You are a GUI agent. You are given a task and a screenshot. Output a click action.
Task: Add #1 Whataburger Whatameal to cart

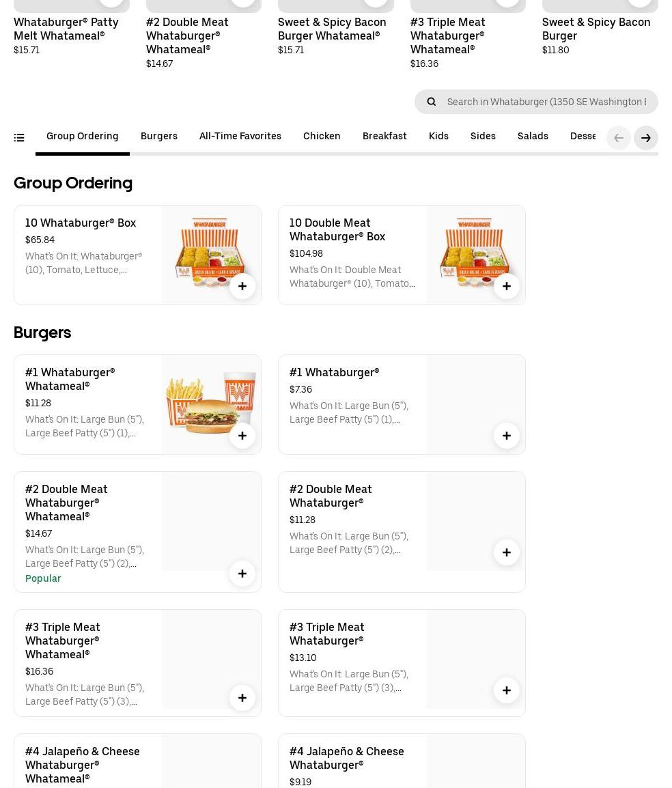[242, 436]
